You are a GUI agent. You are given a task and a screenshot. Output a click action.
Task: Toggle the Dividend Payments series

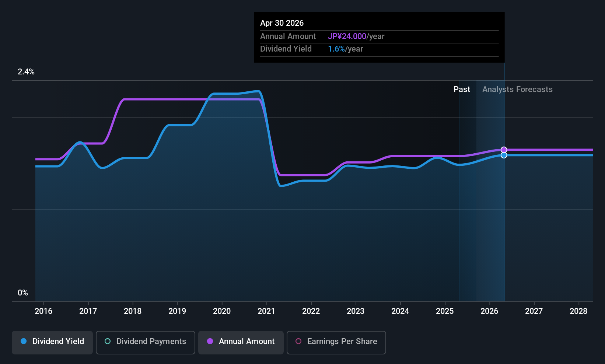pos(146,343)
